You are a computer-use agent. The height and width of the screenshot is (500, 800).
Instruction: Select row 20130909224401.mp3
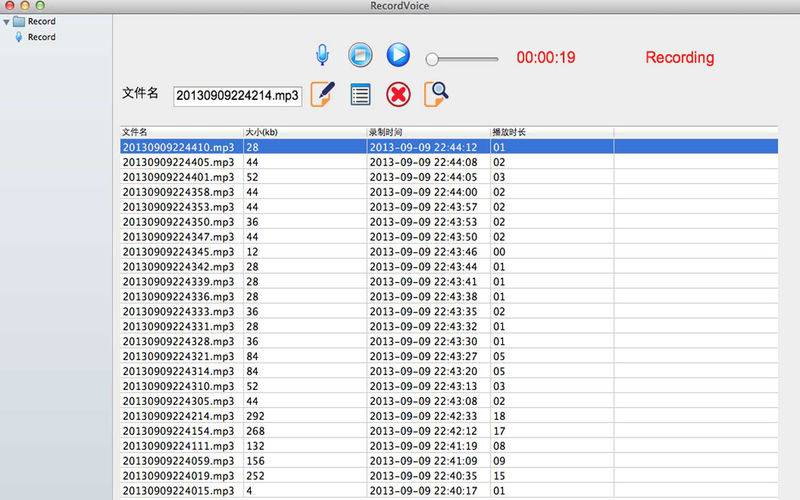tap(449, 177)
